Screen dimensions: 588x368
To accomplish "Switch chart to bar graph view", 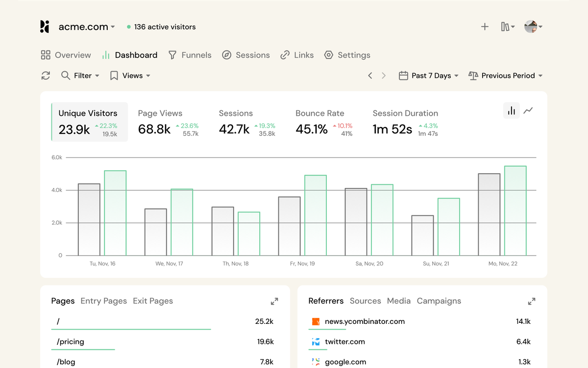I will (x=512, y=110).
